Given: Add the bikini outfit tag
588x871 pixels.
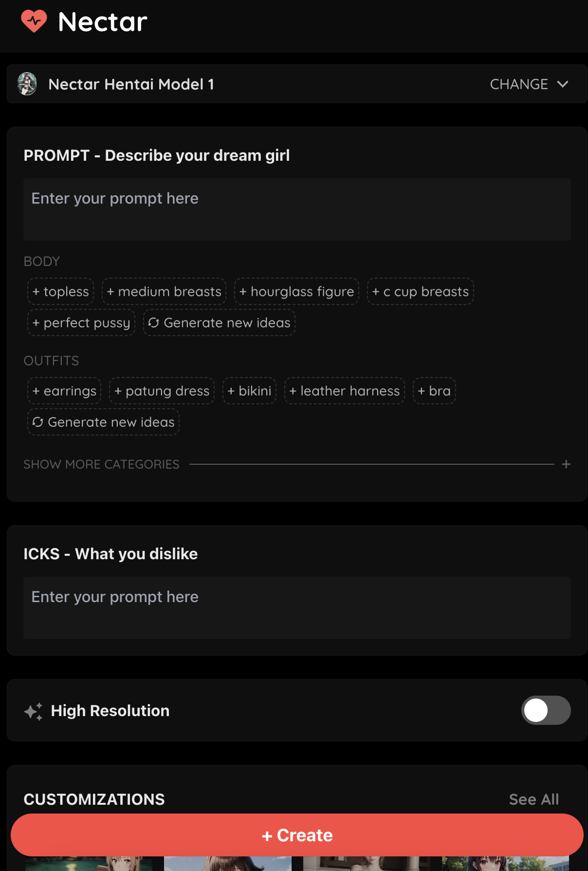Looking at the screenshot, I should [x=249, y=391].
